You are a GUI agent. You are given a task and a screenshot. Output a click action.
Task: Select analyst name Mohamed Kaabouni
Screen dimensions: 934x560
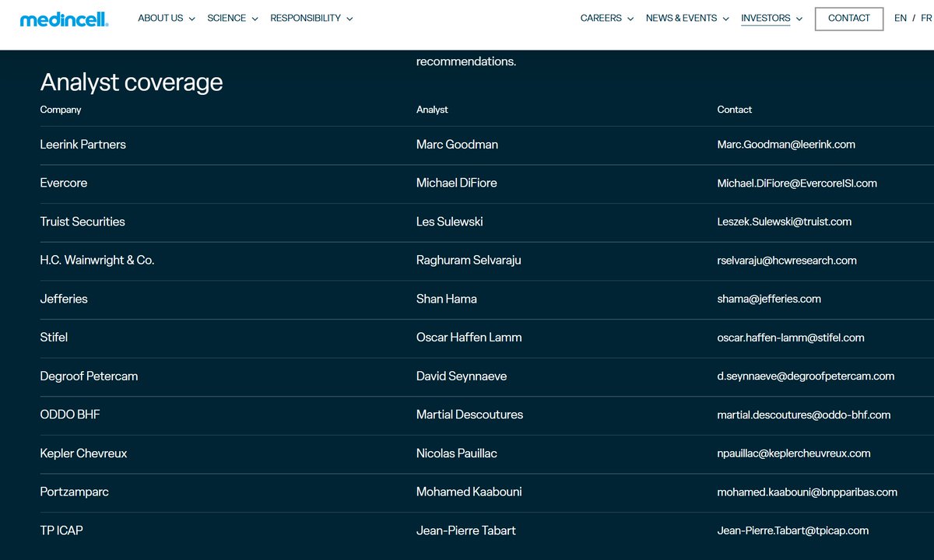tap(469, 492)
